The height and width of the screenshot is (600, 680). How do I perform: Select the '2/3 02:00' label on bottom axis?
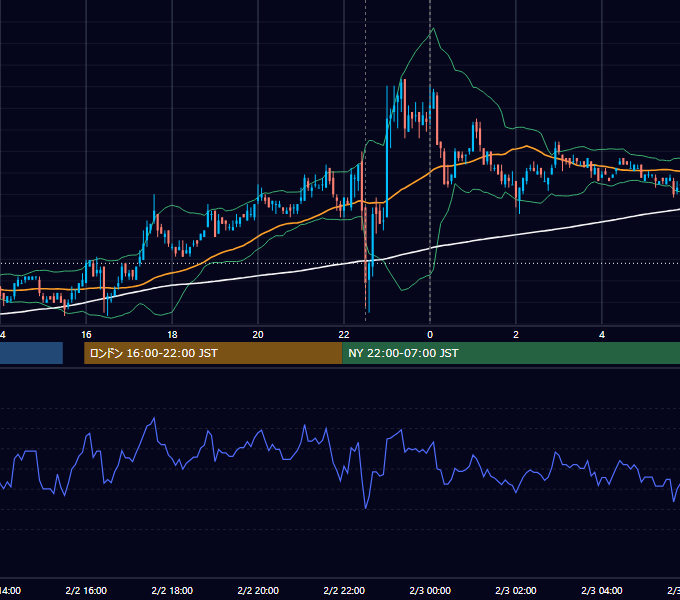click(516, 590)
